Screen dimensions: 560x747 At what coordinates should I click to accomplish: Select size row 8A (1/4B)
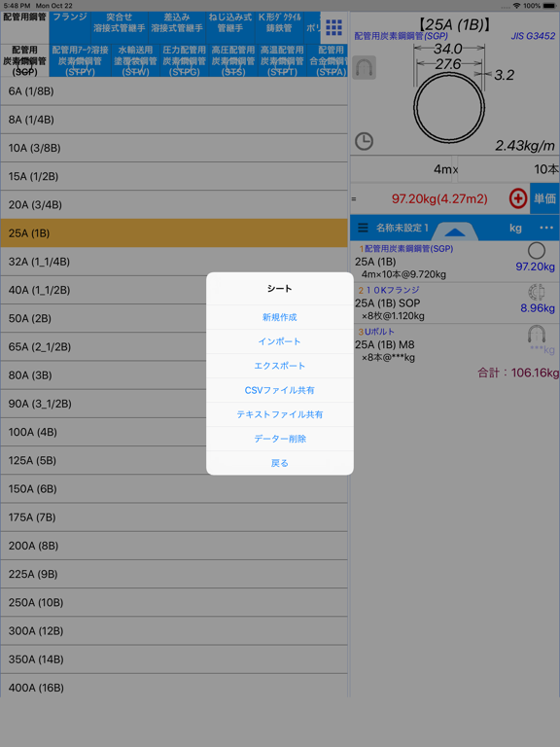pos(174,120)
